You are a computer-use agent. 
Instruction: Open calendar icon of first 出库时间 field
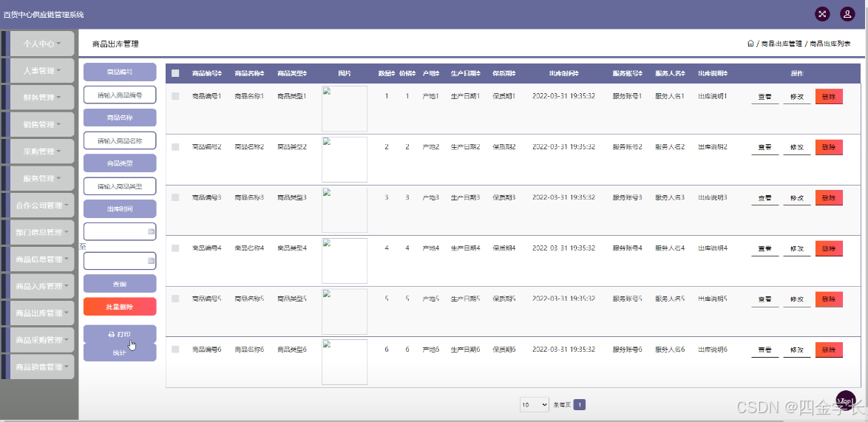click(151, 232)
